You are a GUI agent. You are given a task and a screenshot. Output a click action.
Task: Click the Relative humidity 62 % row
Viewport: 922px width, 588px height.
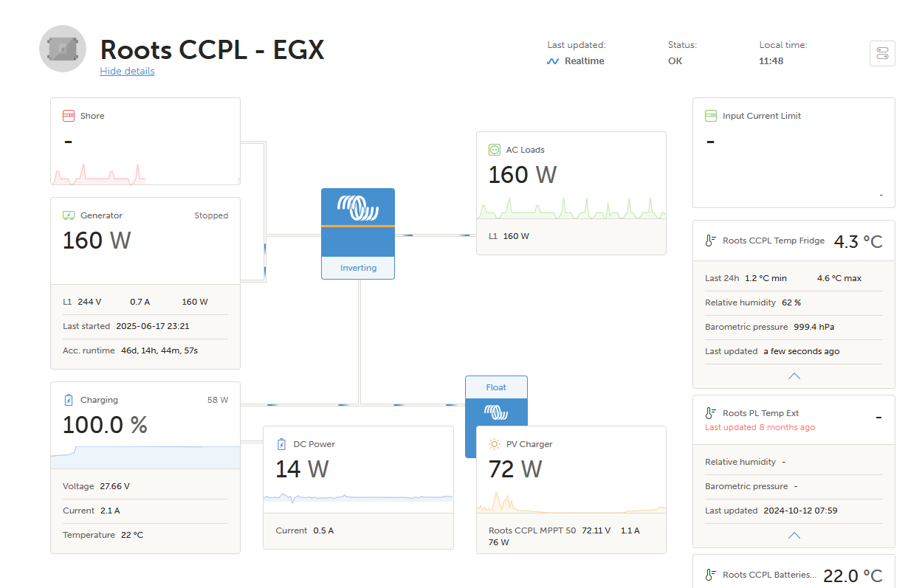click(x=794, y=302)
